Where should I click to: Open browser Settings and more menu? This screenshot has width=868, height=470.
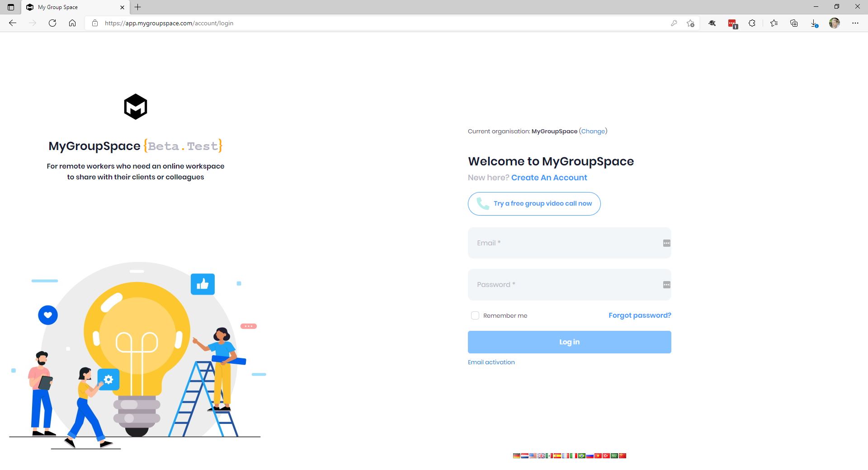click(855, 23)
